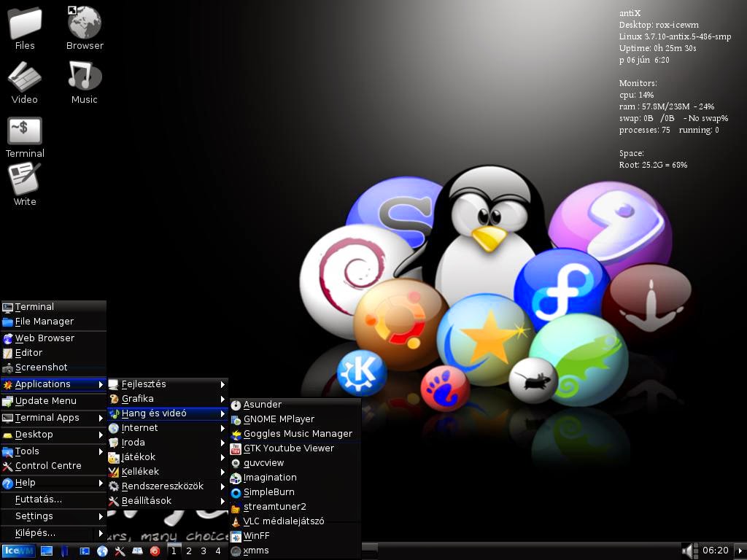Click the GTK Youtube Viewer icon
The image size is (747, 560).
click(236, 448)
